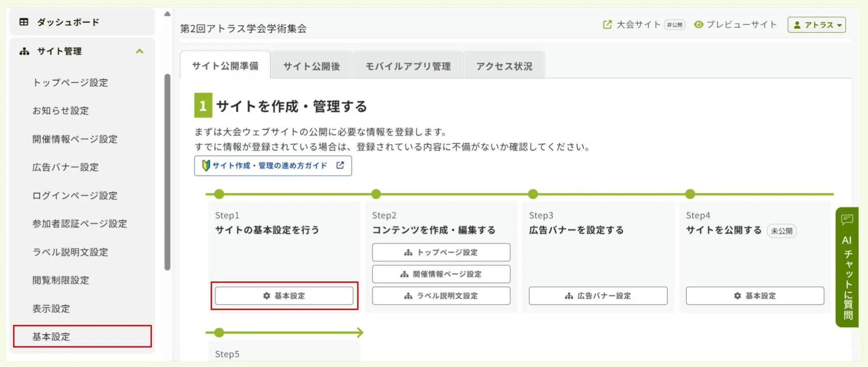Switch to サイト公開準備 tab

225,66
